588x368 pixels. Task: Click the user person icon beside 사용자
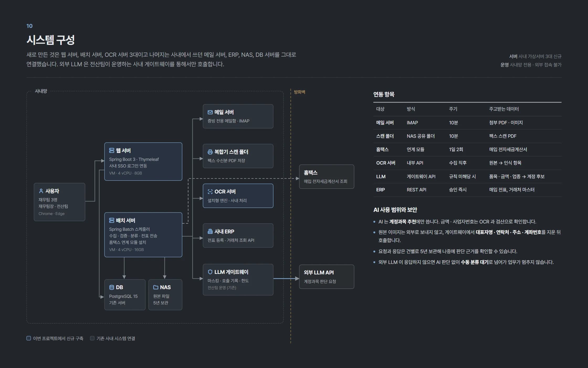(41, 191)
